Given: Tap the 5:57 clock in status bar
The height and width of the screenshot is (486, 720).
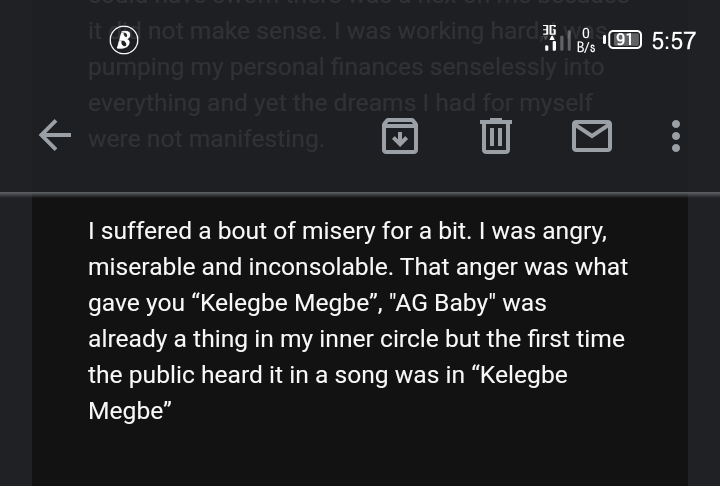Looking at the screenshot, I should [673, 41].
